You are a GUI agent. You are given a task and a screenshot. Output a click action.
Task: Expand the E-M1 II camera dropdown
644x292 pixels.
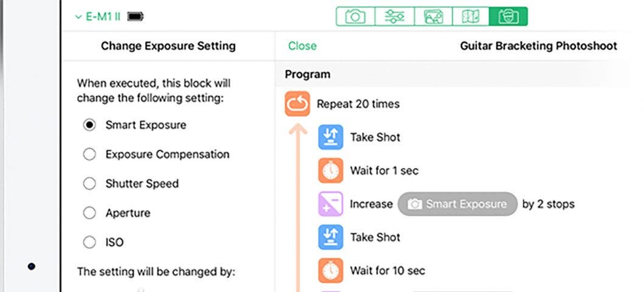(98, 17)
